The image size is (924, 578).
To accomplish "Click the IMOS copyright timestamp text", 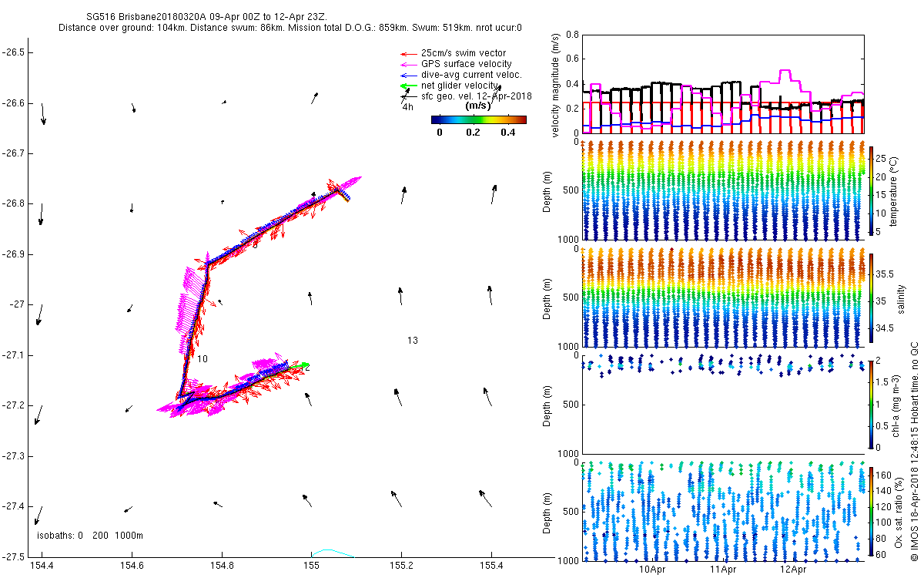I will [916, 450].
